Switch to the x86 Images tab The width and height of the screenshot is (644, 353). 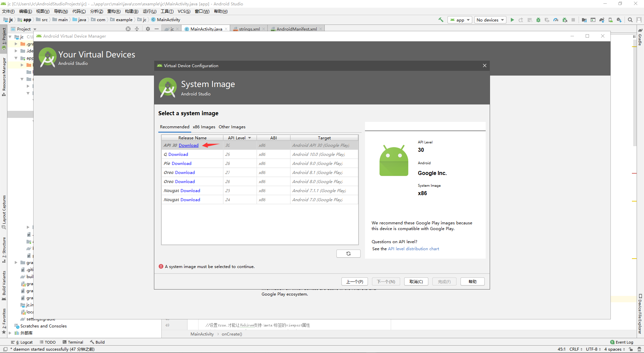click(x=204, y=127)
